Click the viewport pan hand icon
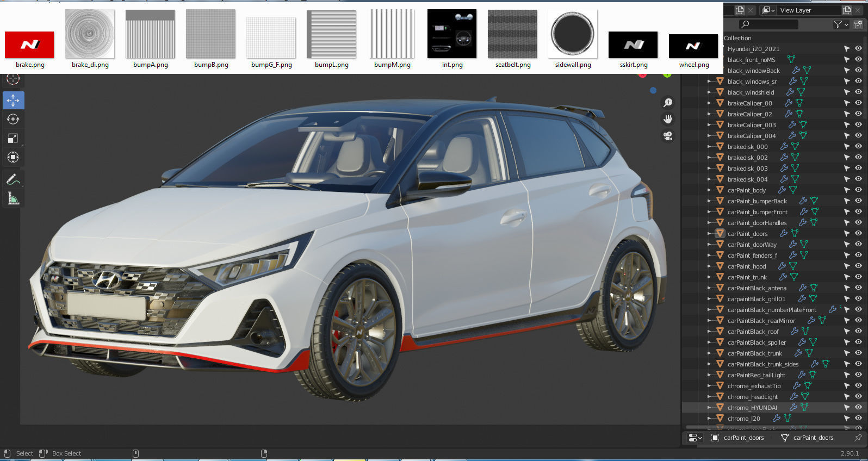 click(x=668, y=119)
